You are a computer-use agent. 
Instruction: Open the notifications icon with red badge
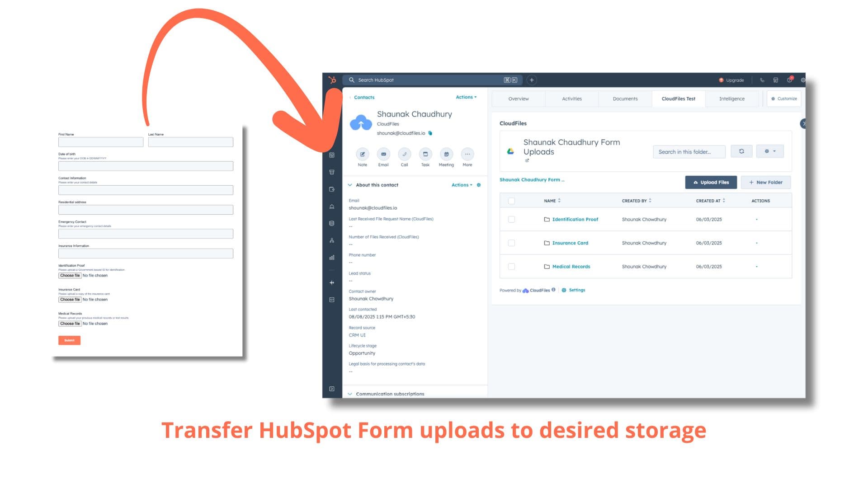pos(790,80)
